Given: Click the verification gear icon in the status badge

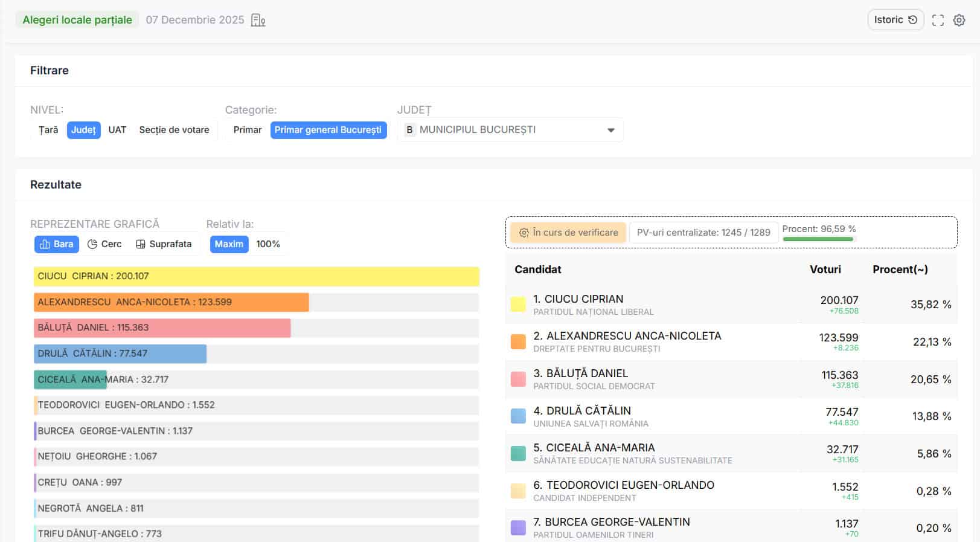Looking at the screenshot, I should tap(524, 233).
